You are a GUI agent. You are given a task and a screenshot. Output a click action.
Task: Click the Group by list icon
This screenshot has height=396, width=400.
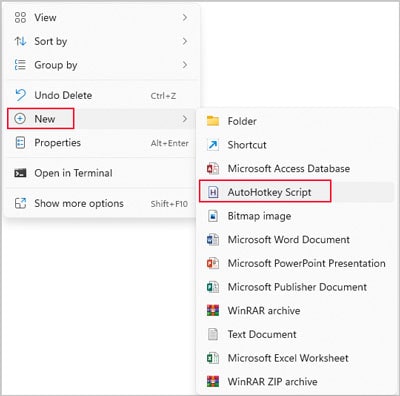20,65
